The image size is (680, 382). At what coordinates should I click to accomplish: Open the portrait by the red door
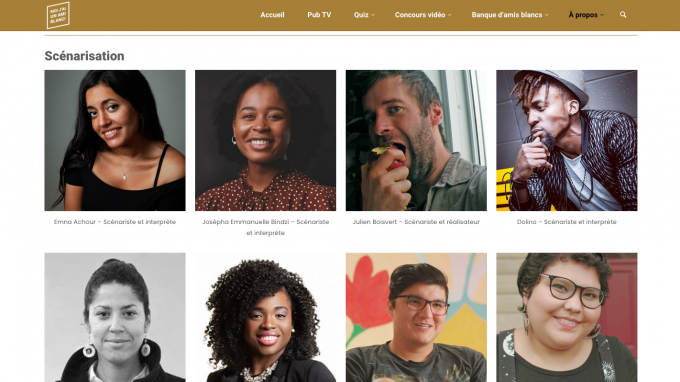[567, 317]
